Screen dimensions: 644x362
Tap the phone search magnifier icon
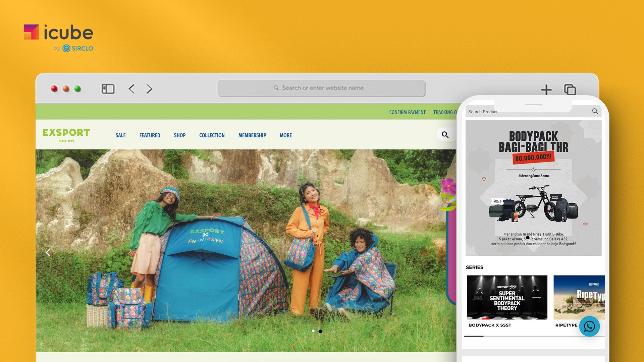595,111
